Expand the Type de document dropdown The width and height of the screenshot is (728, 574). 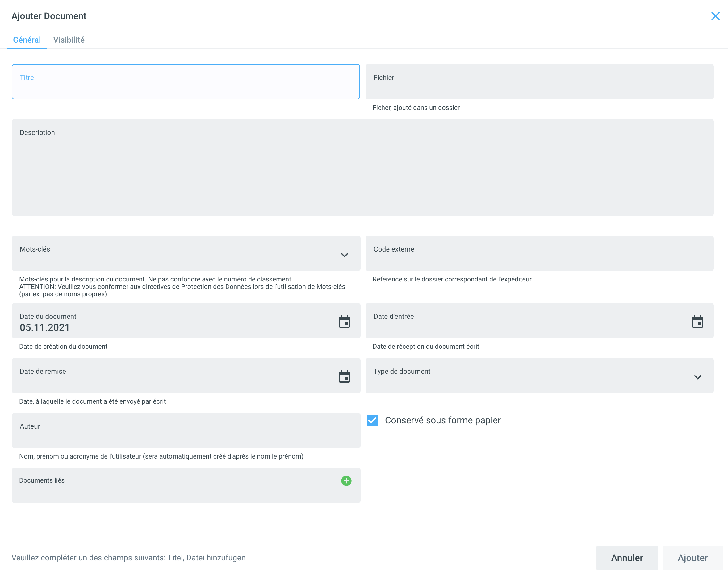pyautogui.click(x=697, y=377)
